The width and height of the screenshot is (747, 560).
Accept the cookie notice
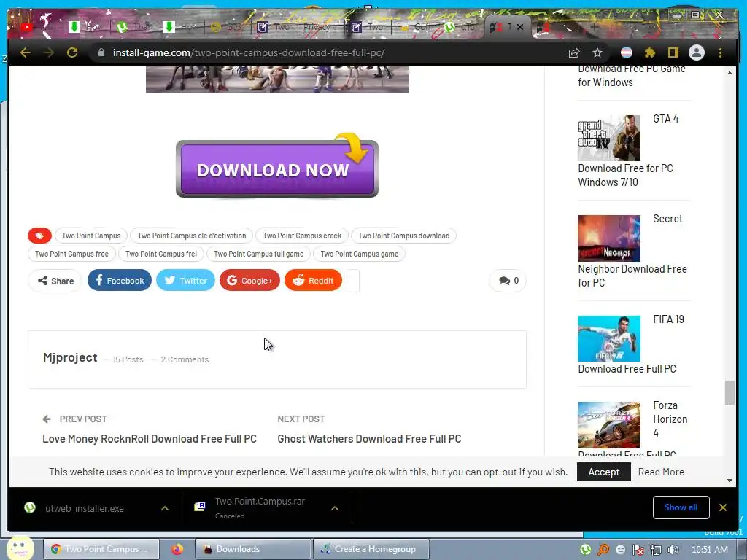coord(603,472)
